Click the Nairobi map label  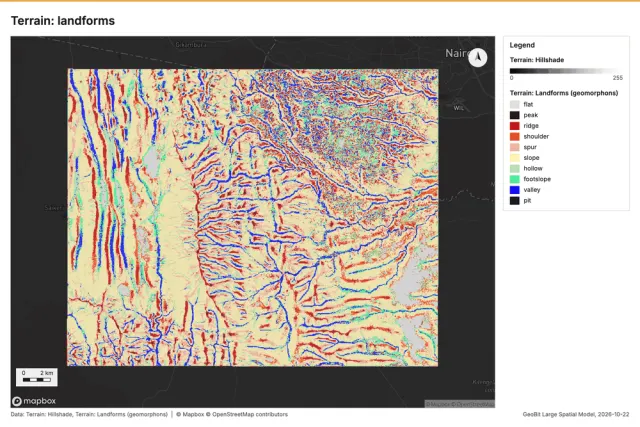point(457,53)
